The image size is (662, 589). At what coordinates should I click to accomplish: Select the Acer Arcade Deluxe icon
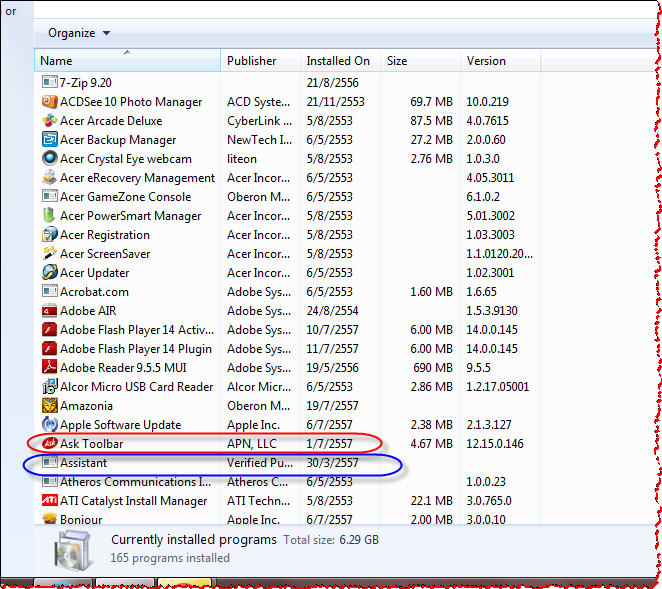click(49, 120)
